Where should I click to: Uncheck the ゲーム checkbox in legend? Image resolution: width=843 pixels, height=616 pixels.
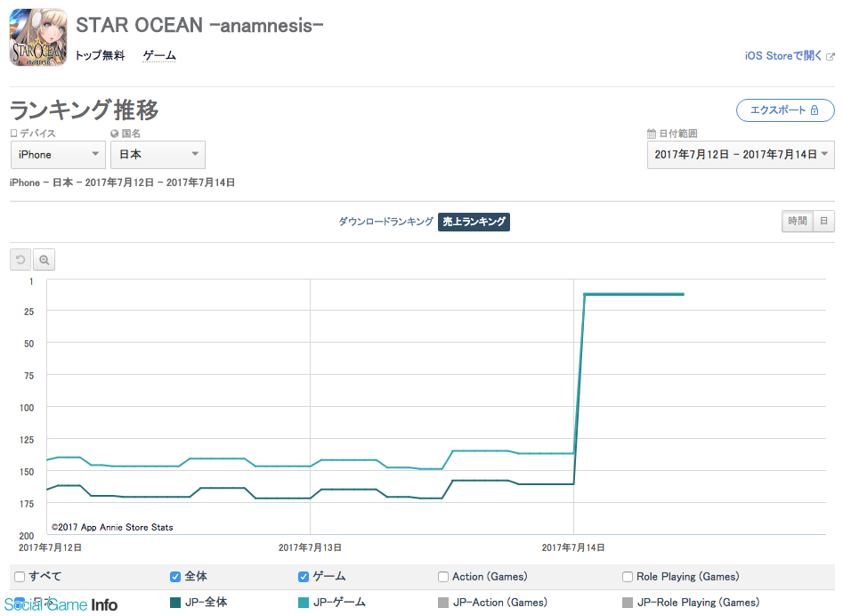[x=304, y=577]
